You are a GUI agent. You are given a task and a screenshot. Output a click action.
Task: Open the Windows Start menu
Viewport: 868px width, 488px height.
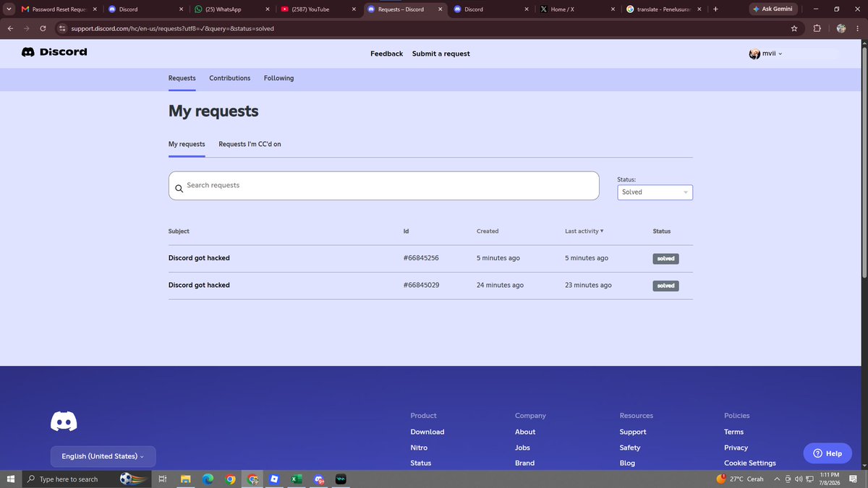11,479
